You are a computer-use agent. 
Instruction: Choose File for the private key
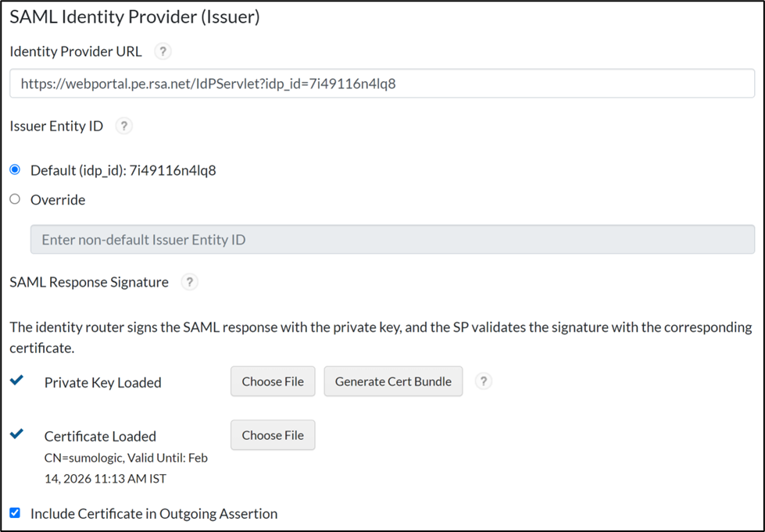(273, 381)
